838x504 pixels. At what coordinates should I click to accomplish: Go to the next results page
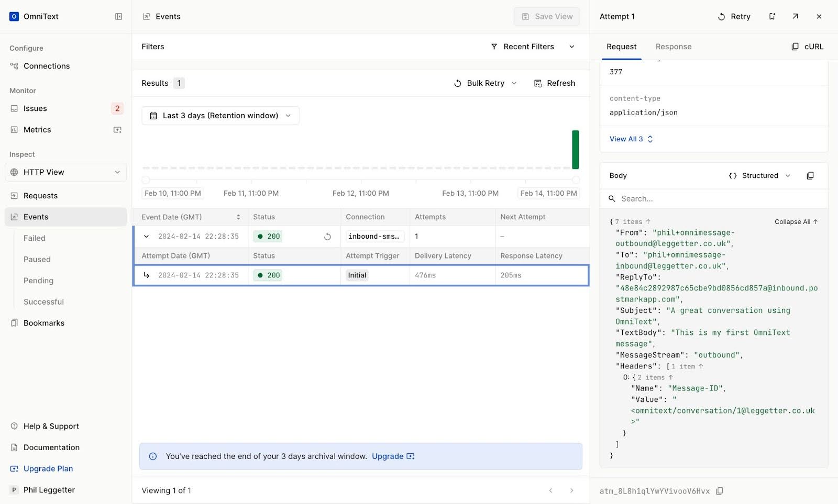(x=571, y=490)
